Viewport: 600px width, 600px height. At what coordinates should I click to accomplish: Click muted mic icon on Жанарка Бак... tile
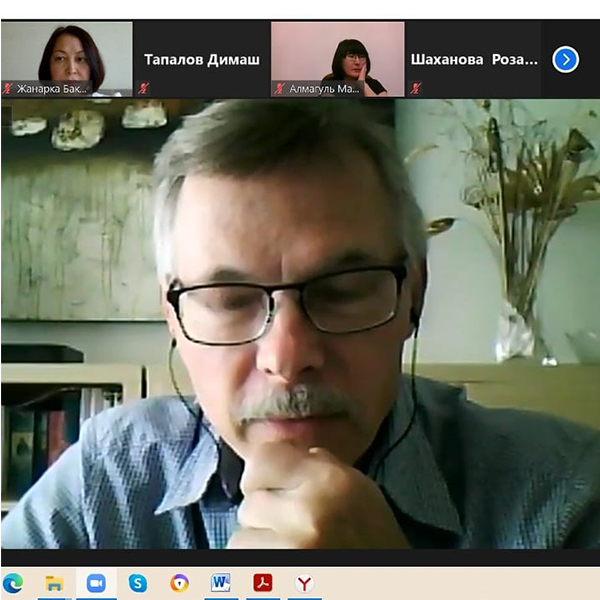click(x=7, y=89)
